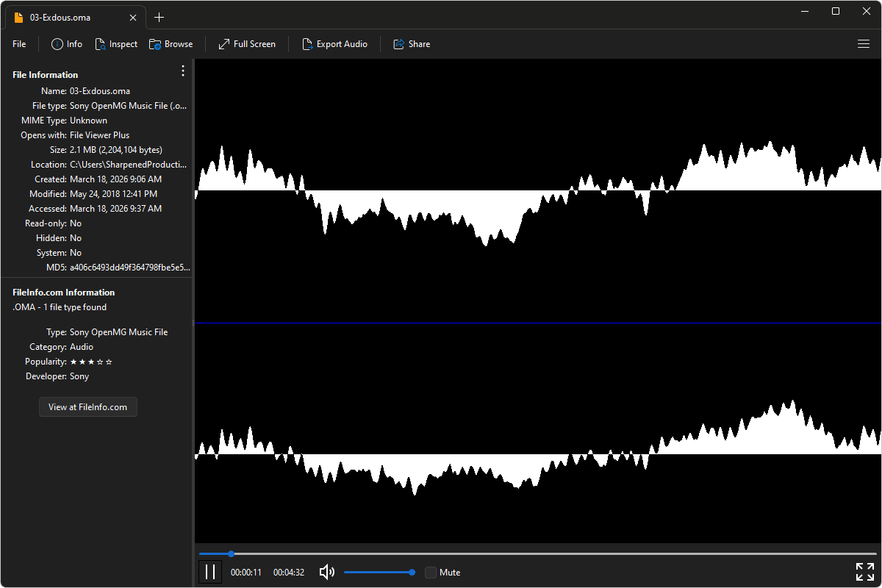The height and width of the screenshot is (588, 882).
Task: Click View at FileInfo.com button
Action: 88,407
